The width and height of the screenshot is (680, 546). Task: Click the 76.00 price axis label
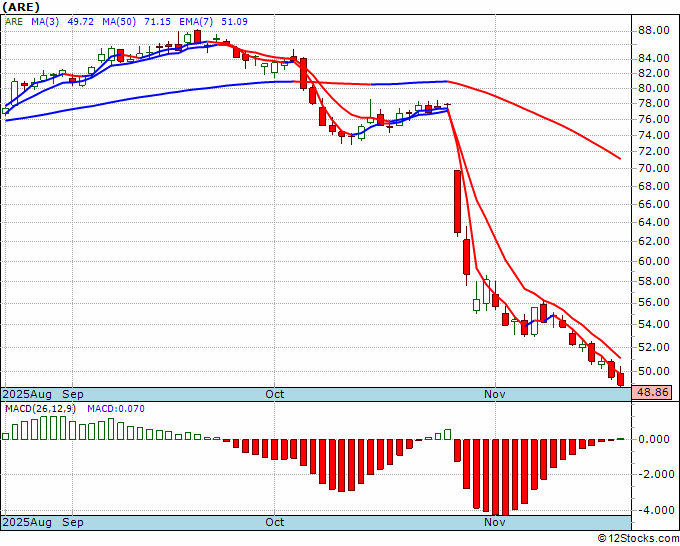[x=654, y=119]
